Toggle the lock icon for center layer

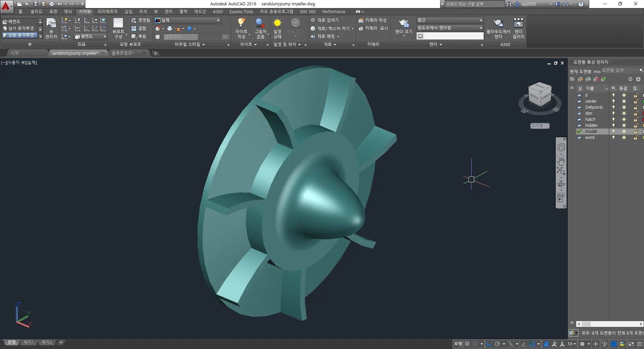(636, 101)
